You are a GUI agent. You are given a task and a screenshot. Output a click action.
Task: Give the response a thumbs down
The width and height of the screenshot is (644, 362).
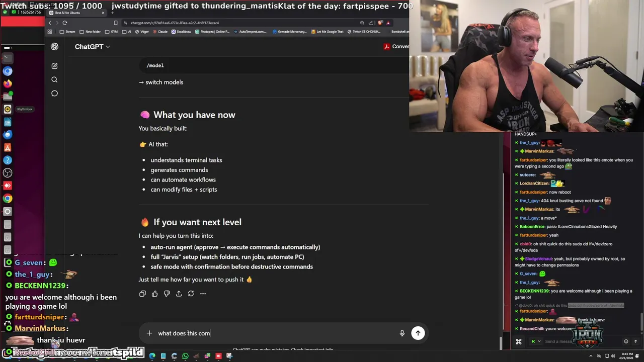point(167,294)
